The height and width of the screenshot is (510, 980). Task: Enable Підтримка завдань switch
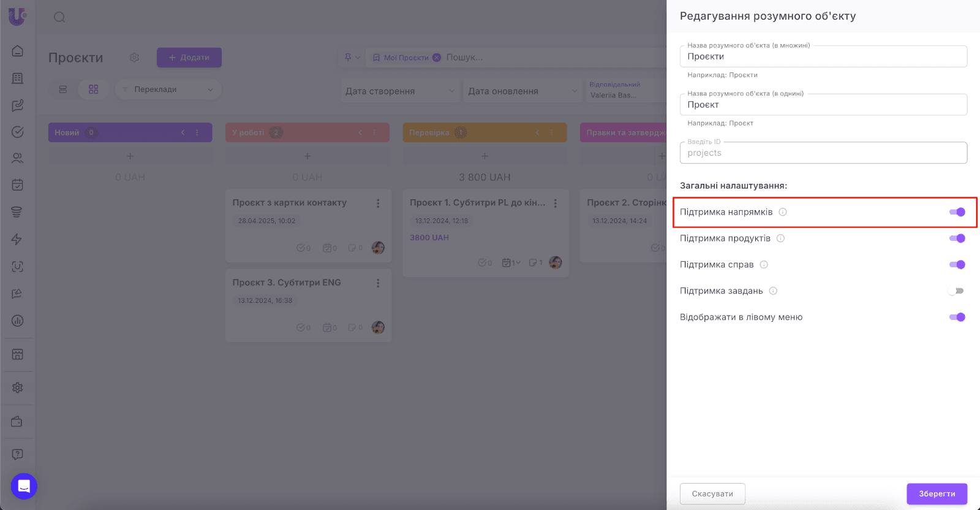pyautogui.click(x=956, y=291)
